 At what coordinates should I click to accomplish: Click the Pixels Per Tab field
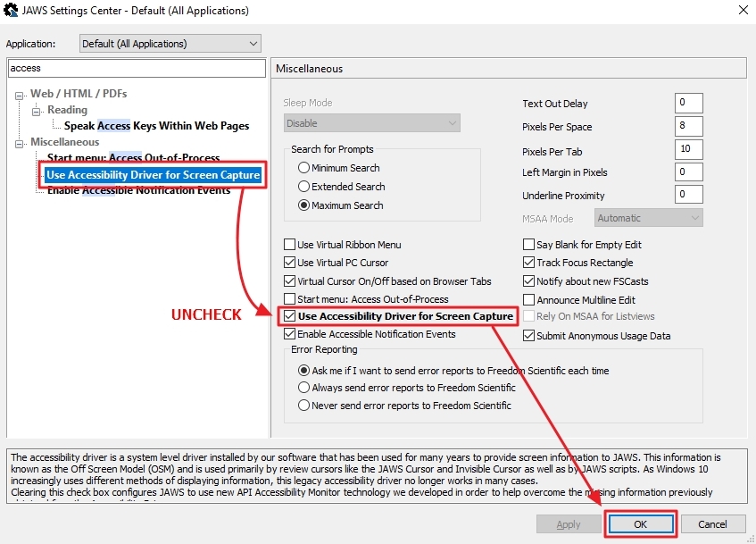click(688, 149)
